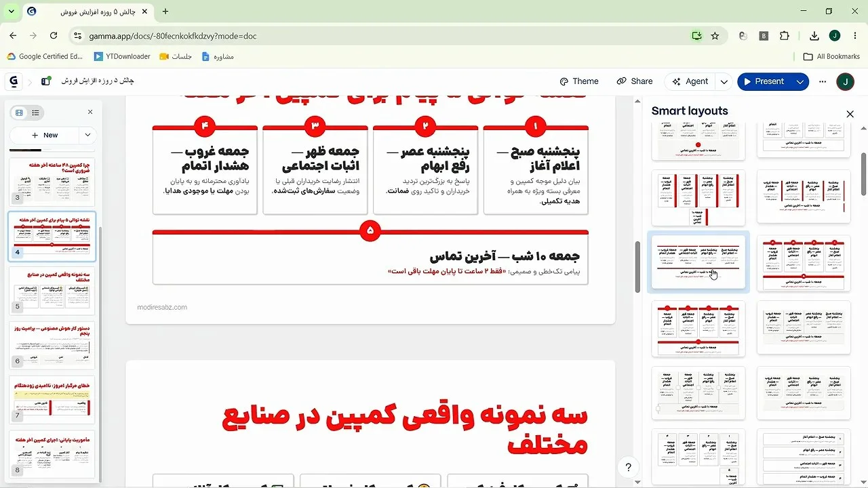Screen dimensions: 868x488
Task: Select slide 5 thumbnail in sidebar
Action: click(x=52, y=291)
